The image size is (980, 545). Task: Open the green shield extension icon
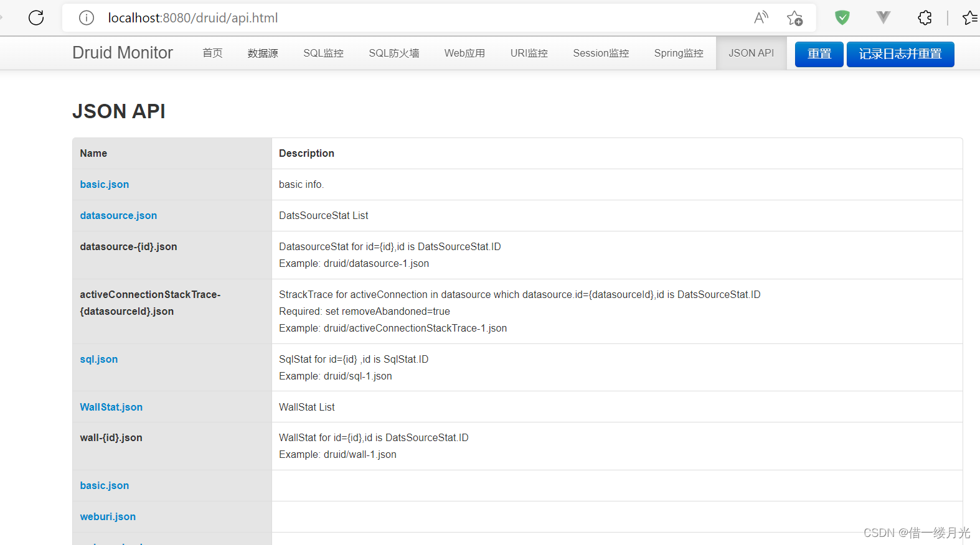[x=842, y=17]
